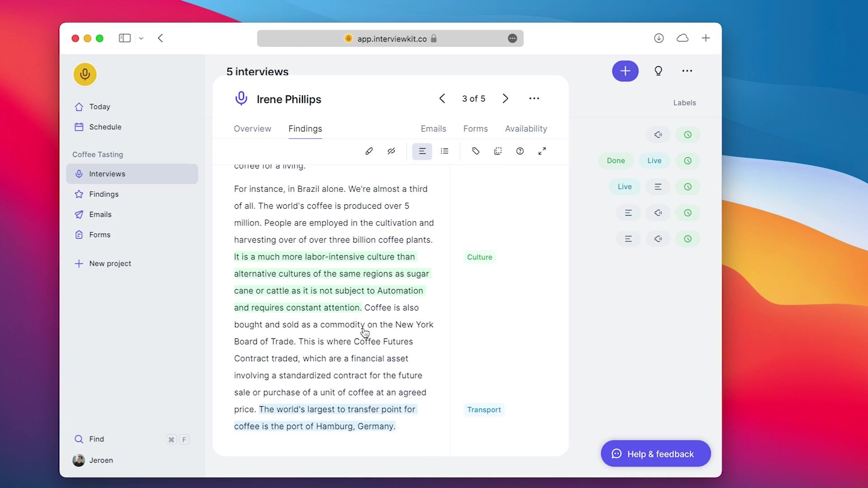868x488 pixels.
Task: Switch to the Availability tab
Action: pos(526,129)
